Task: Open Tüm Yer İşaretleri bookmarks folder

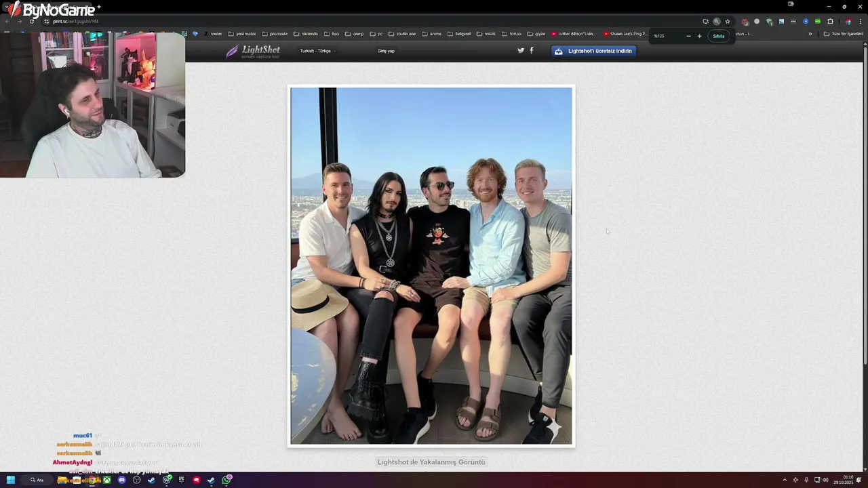Action: tap(844, 34)
